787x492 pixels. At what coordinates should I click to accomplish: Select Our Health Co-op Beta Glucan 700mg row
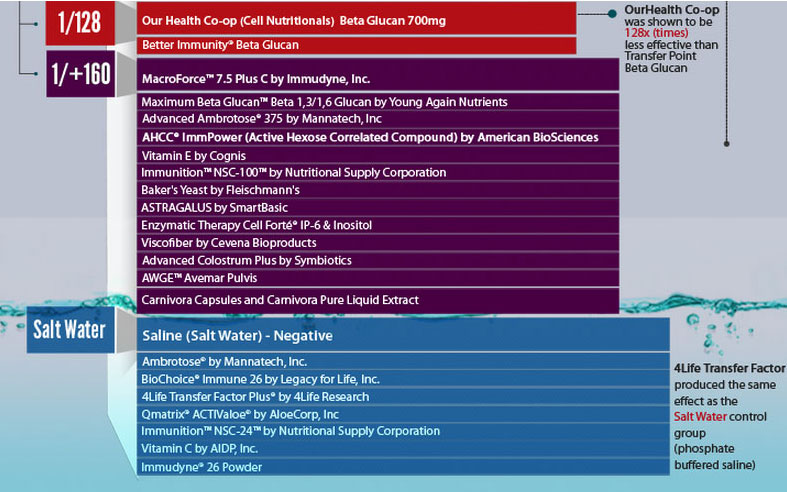tap(356, 19)
